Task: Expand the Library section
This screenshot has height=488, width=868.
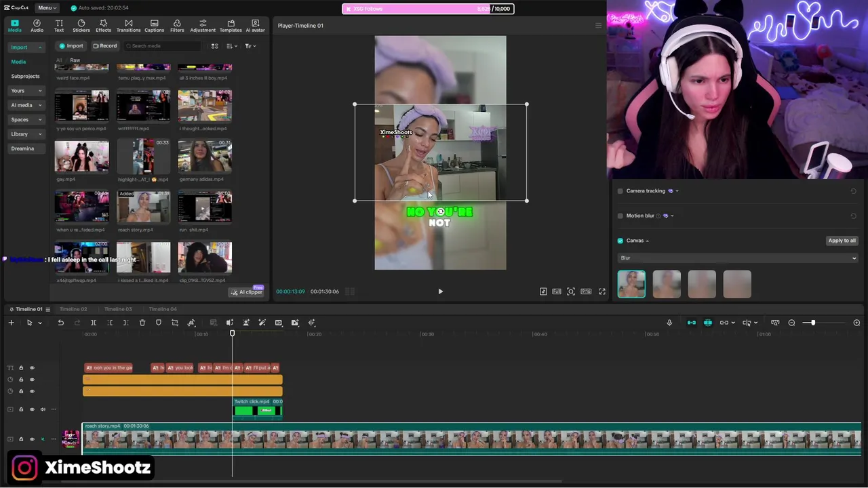Action: pos(26,134)
